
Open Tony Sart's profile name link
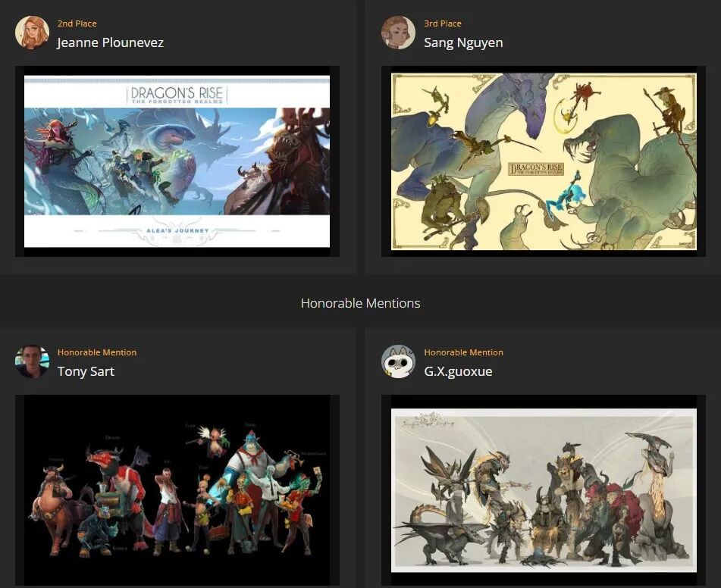point(86,371)
